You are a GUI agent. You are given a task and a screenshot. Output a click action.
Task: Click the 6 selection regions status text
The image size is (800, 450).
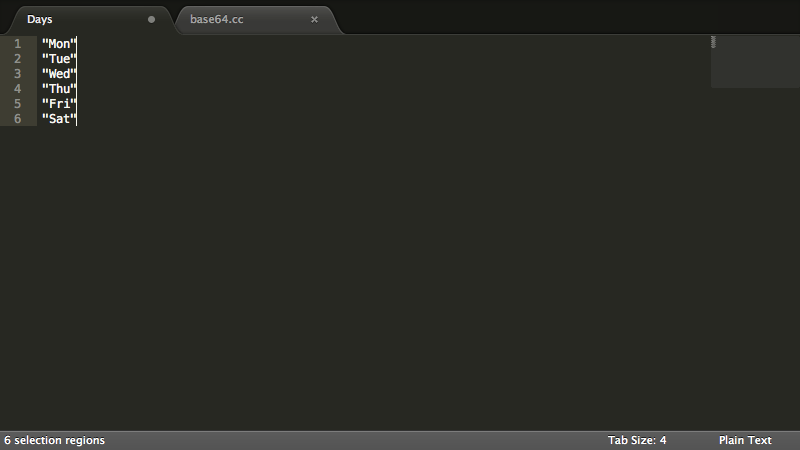tap(55, 440)
